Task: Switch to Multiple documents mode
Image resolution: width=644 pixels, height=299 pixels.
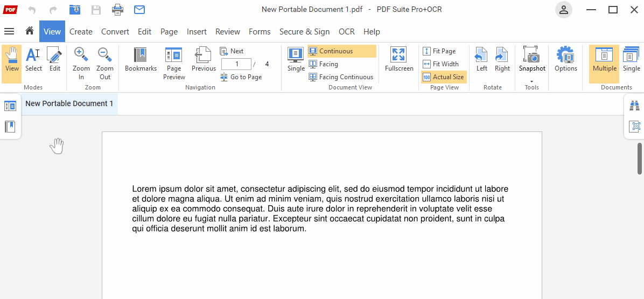Action: point(604,64)
